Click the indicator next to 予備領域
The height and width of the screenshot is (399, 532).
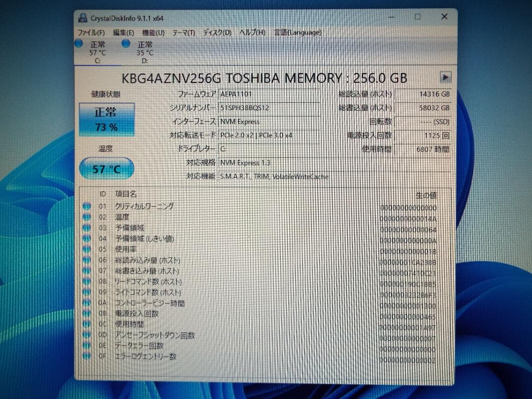(87, 228)
